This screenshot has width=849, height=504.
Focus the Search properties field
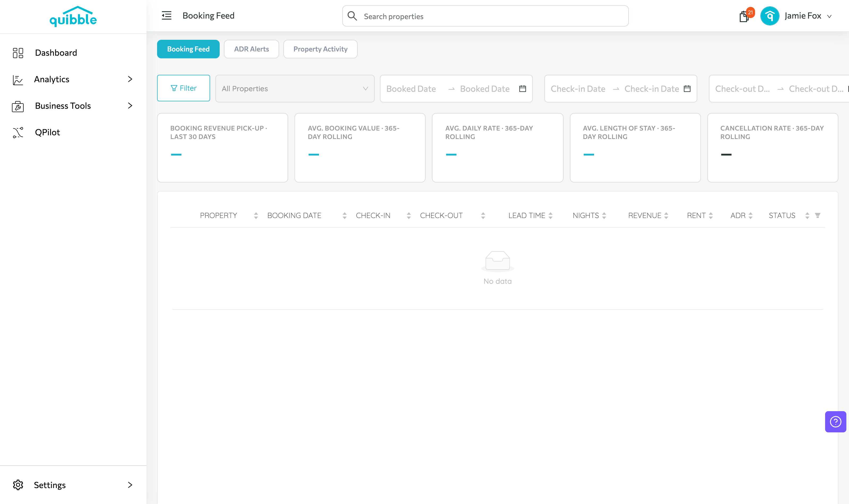click(485, 16)
